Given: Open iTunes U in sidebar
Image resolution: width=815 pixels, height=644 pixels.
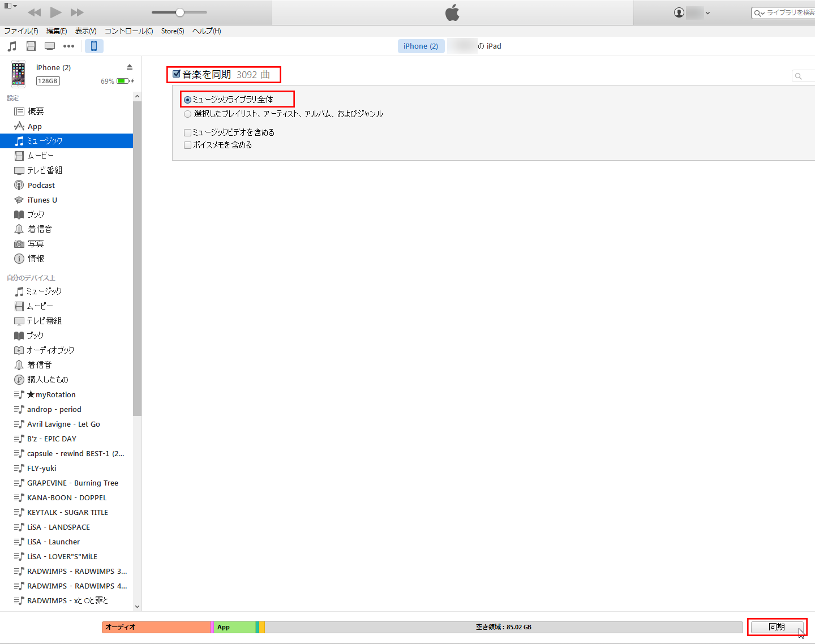Looking at the screenshot, I should (x=66, y=200).
